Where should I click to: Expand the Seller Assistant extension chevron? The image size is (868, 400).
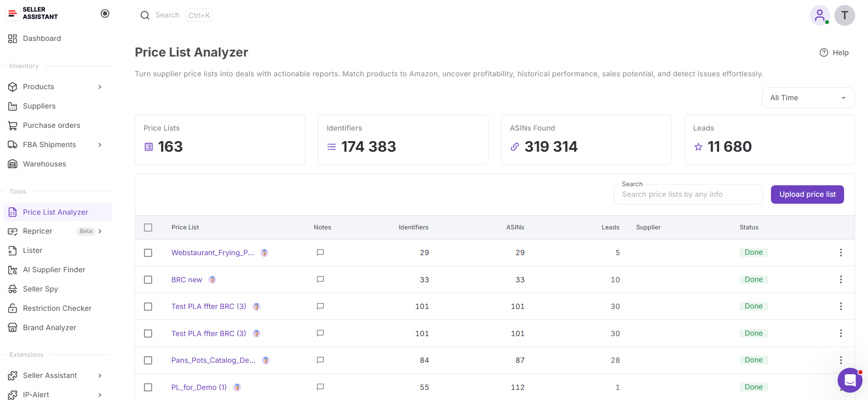tap(100, 376)
